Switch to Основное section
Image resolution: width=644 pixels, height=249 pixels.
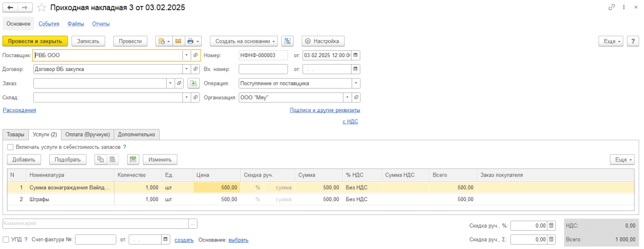coord(18,24)
